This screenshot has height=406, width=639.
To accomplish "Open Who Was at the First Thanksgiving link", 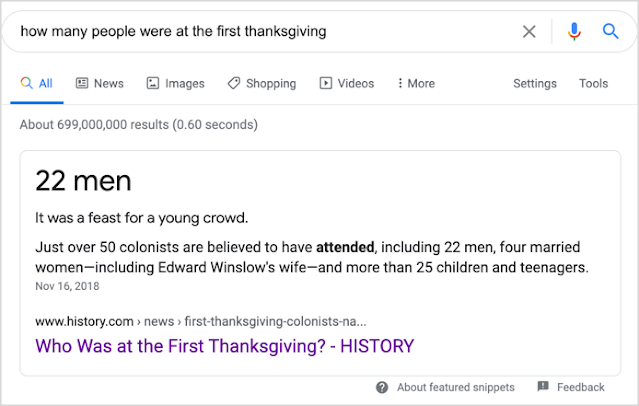I will point(225,346).
